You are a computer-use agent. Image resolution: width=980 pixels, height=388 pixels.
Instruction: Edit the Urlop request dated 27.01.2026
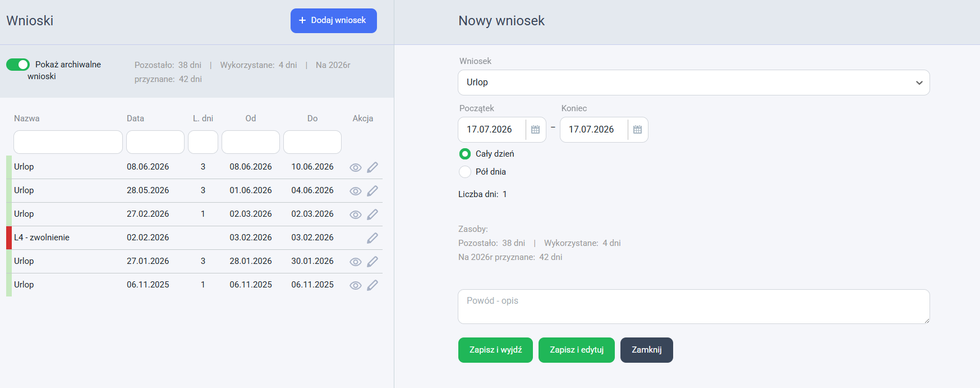(x=372, y=262)
